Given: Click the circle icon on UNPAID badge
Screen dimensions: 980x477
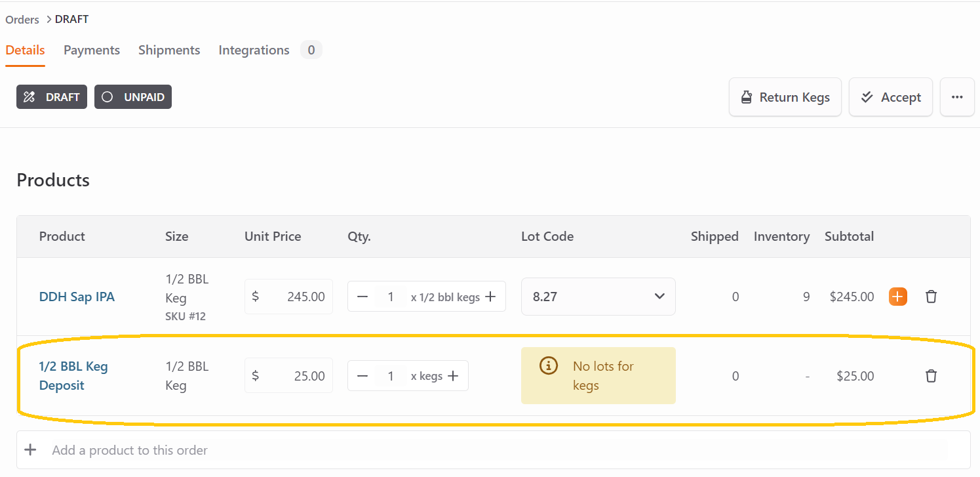Looking at the screenshot, I should point(106,96).
